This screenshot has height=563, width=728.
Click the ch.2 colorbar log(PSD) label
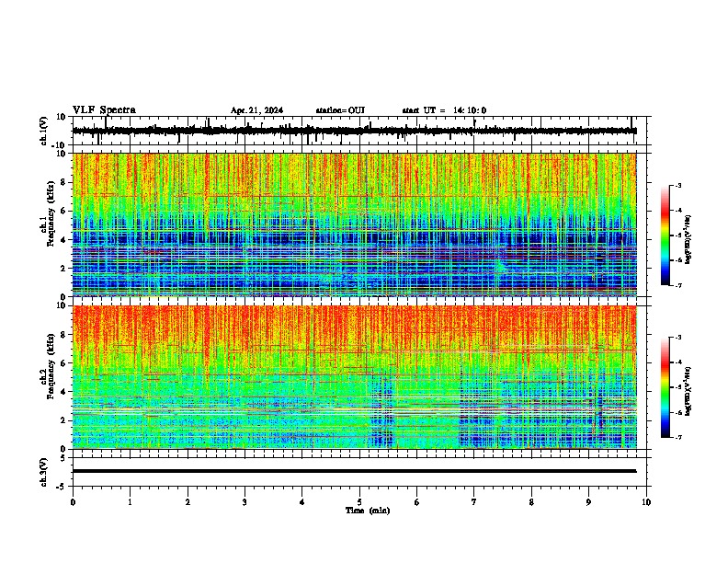tap(688, 391)
